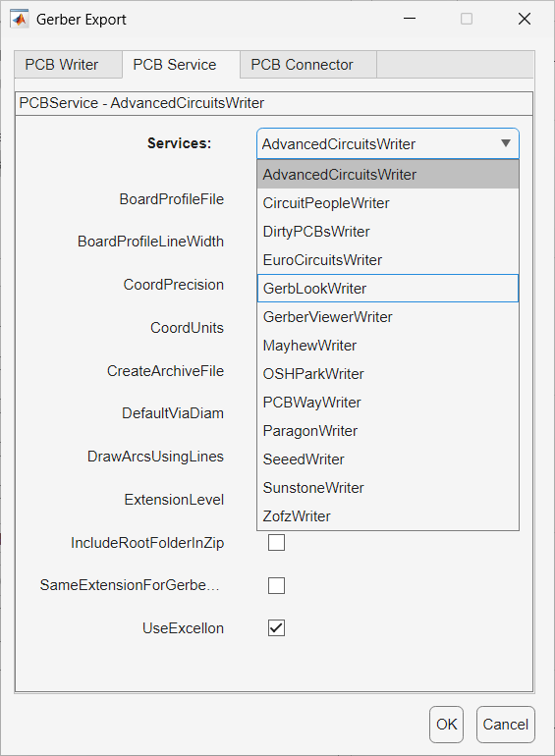This screenshot has width=555, height=756.
Task: Click the Cancel button
Action: tap(505, 725)
